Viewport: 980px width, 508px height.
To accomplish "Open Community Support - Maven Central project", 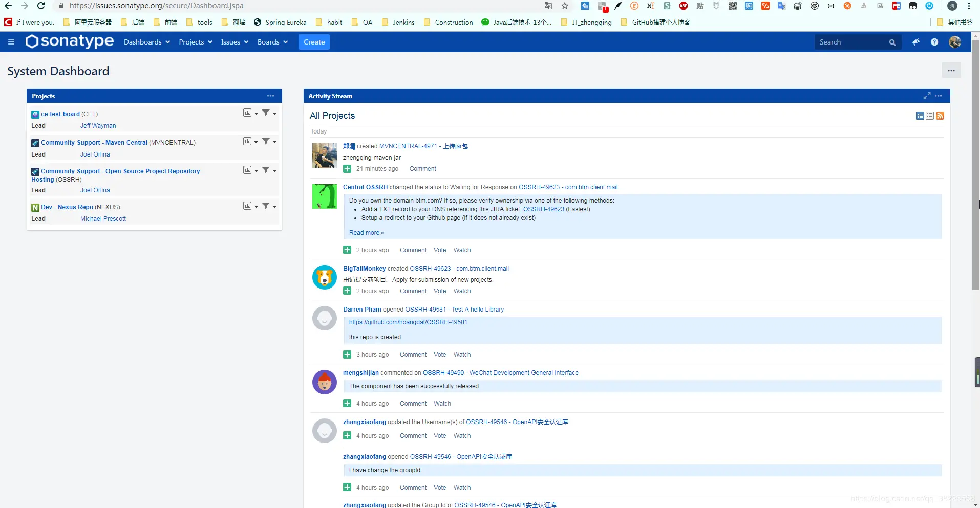I will 94,143.
